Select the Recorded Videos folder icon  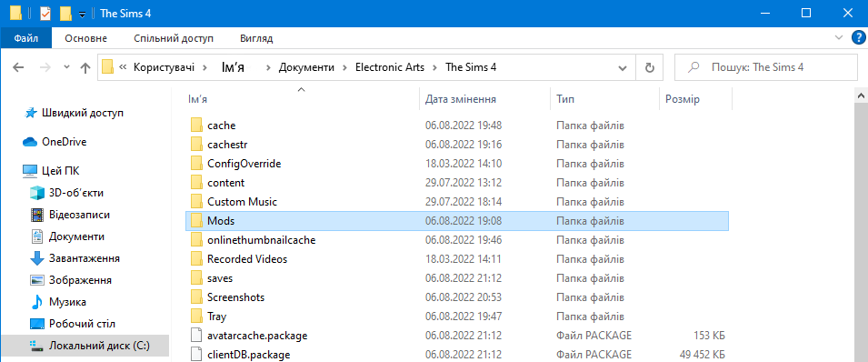point(196,259)
